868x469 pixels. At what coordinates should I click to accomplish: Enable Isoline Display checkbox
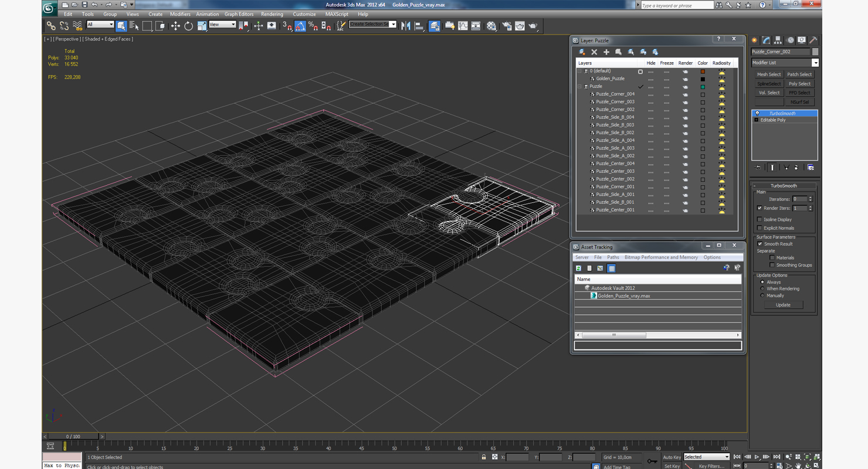(x=759, y=219)
